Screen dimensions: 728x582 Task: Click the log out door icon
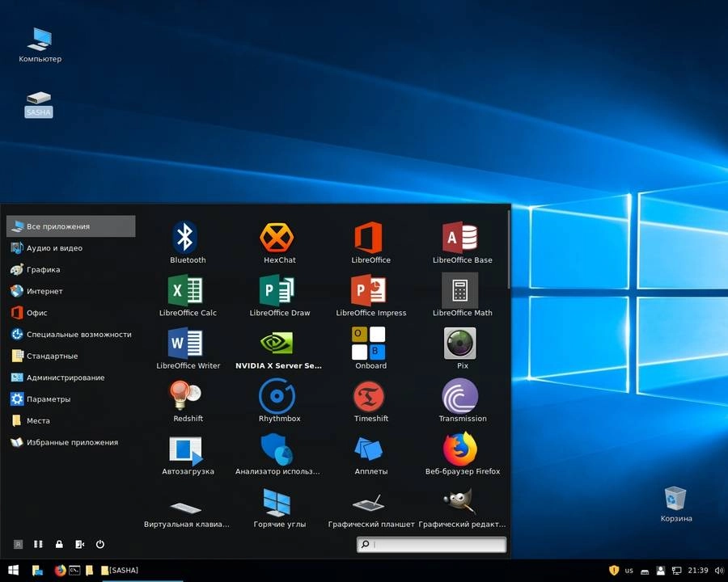pos(80,544)
